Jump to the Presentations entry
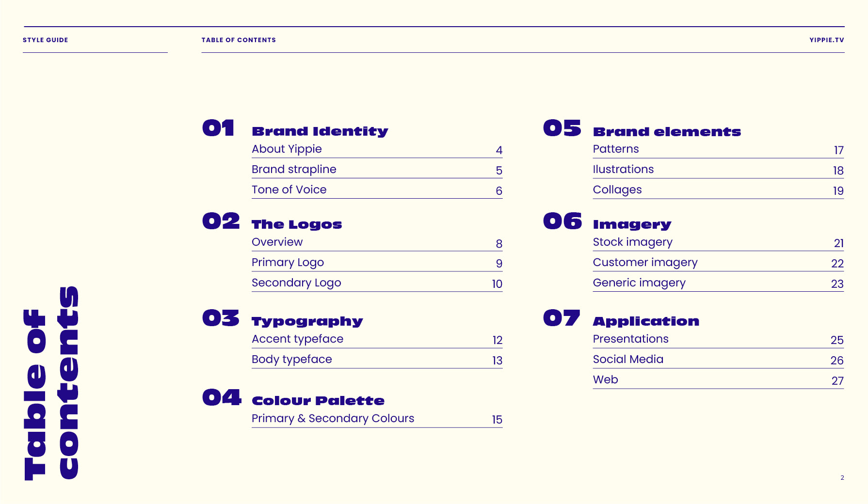Image resolution: width=868 pixels, height=504 pixels. click(x=630, y=339)
